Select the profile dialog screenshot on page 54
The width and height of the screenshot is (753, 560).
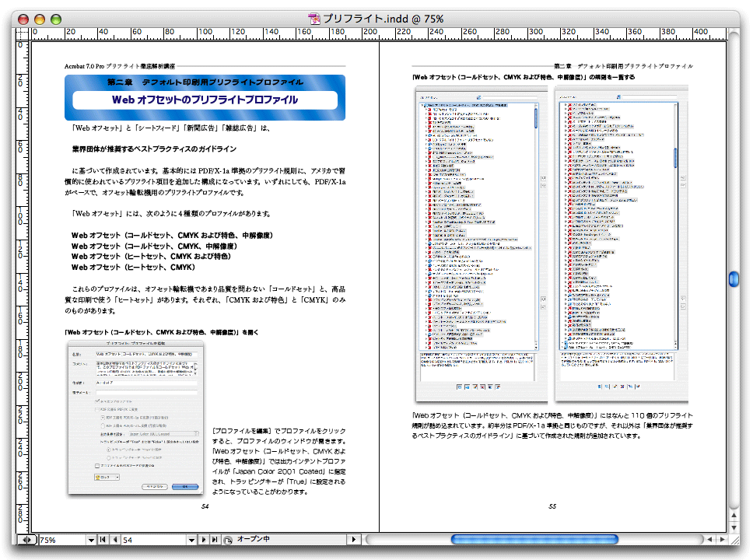(x=136, y=418)
